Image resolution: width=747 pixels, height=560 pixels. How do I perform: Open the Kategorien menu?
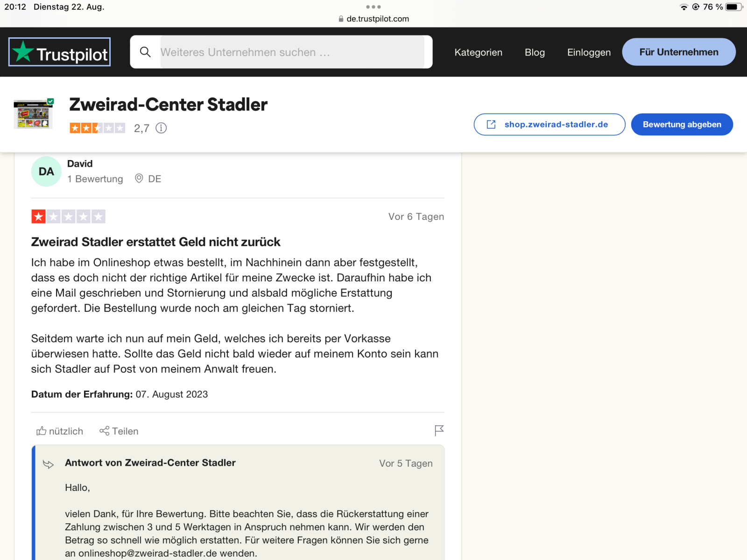(479, 52)
